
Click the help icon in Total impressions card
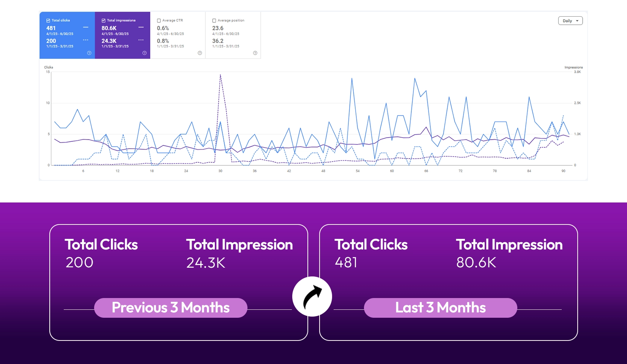pos(145,53)
